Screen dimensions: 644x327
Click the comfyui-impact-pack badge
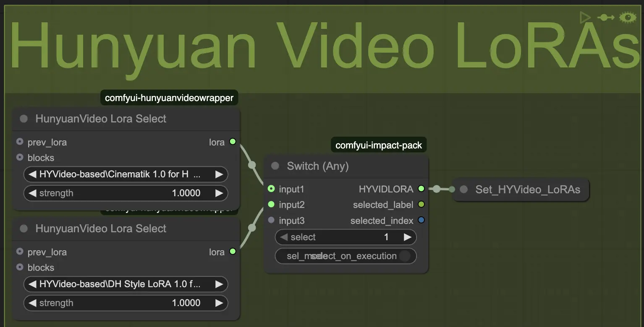(x=379, y=145)
